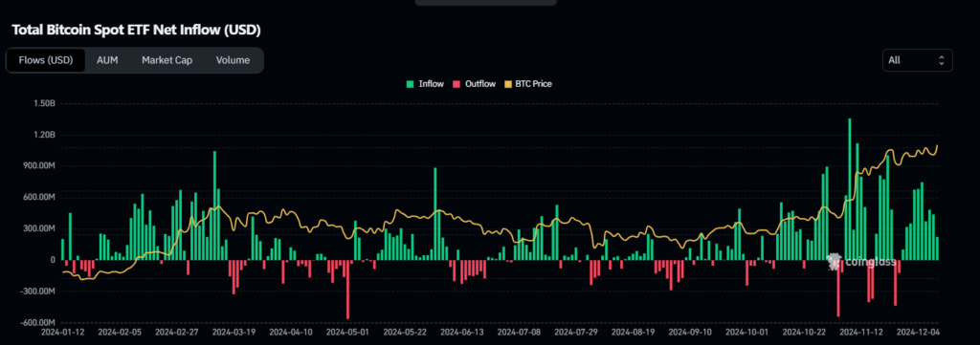Switch to the Volume tab
Viewport: 980px width, 345px height.
pos(233,60)
